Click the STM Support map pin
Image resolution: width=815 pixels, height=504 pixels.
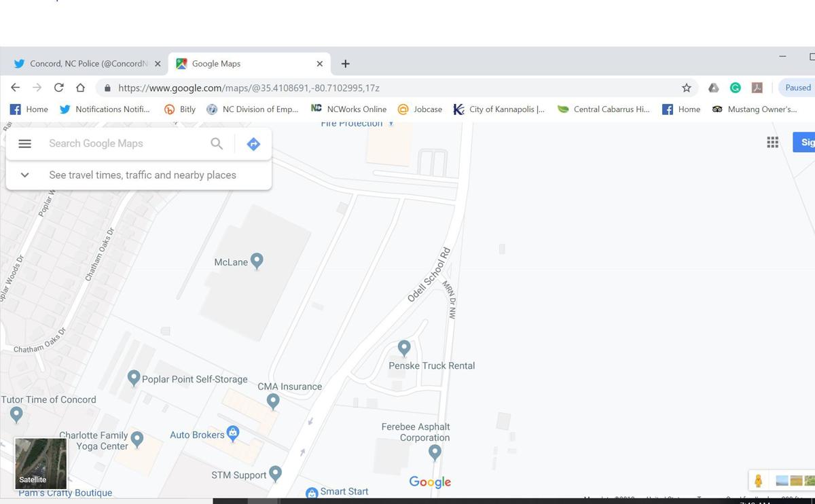click(x=275, y=473)
